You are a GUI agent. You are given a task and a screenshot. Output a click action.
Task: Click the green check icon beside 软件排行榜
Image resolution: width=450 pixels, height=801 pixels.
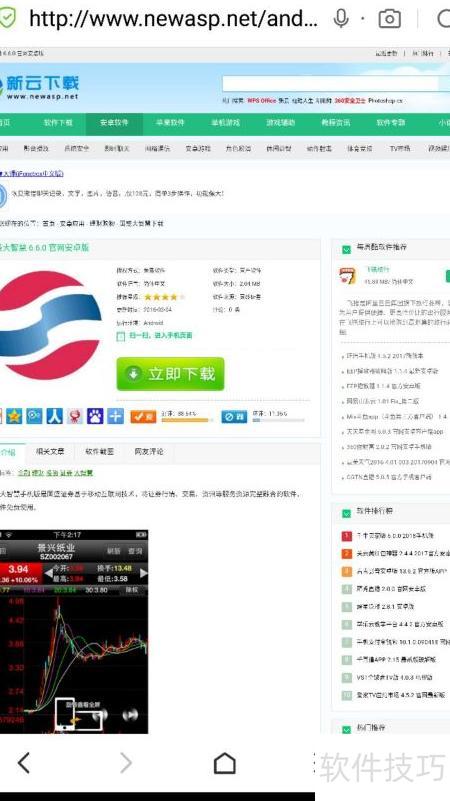346,511
